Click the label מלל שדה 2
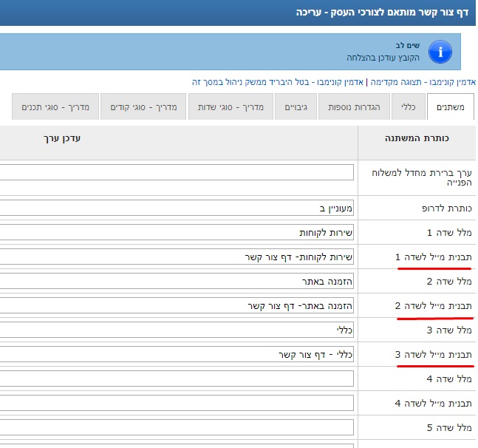This screenshot has width=478, height=448. 449,282
